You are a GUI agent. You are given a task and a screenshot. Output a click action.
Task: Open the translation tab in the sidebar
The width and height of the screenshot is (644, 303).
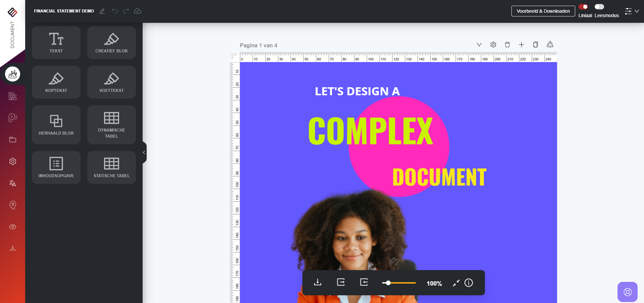(13, 183)
